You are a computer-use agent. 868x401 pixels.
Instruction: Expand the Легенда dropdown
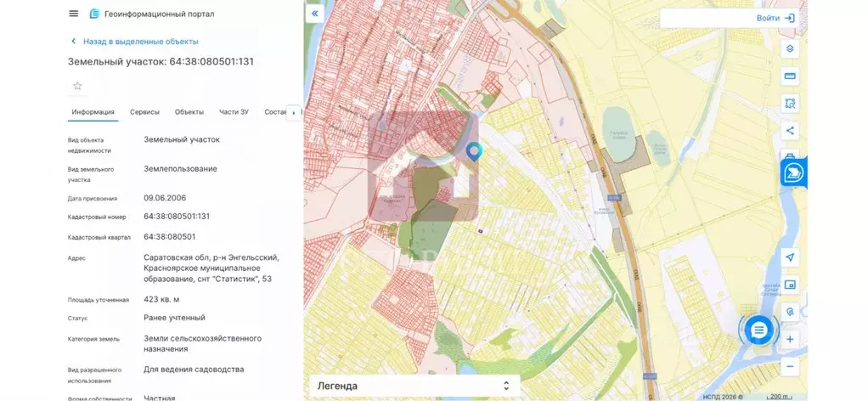click(x=414, y=386)
